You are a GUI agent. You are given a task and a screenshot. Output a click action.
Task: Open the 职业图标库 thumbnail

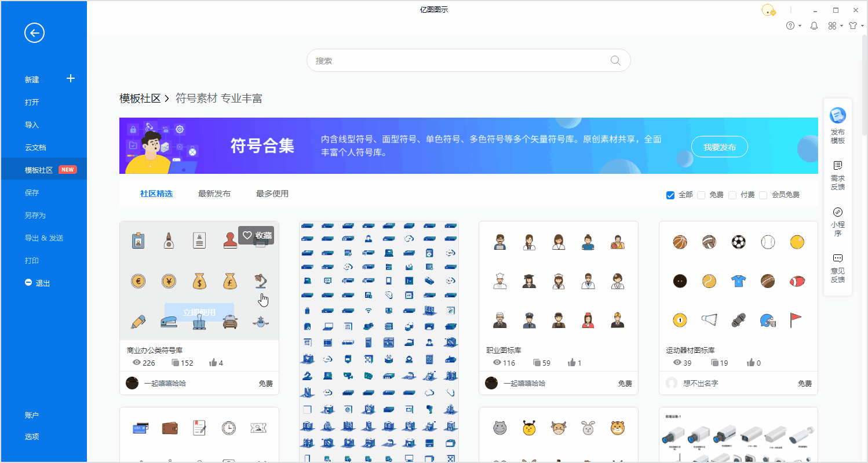pyautogui.click(x=559, y=280)
